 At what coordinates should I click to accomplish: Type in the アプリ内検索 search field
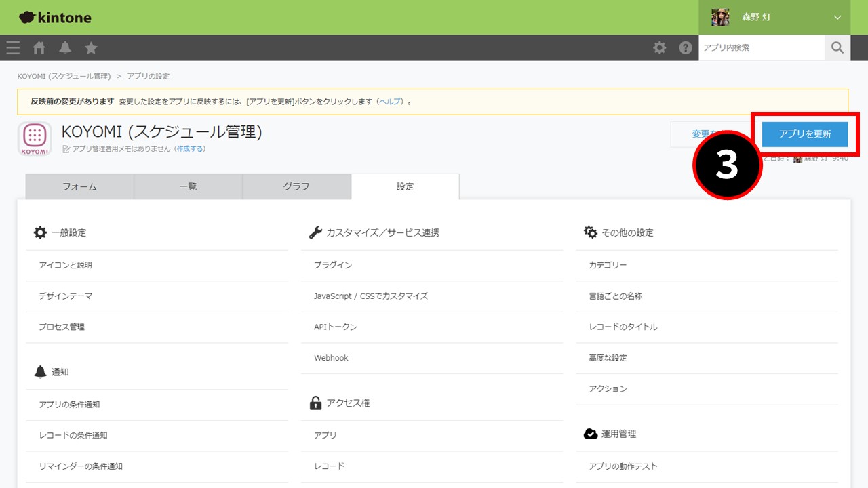click(761, 47)
